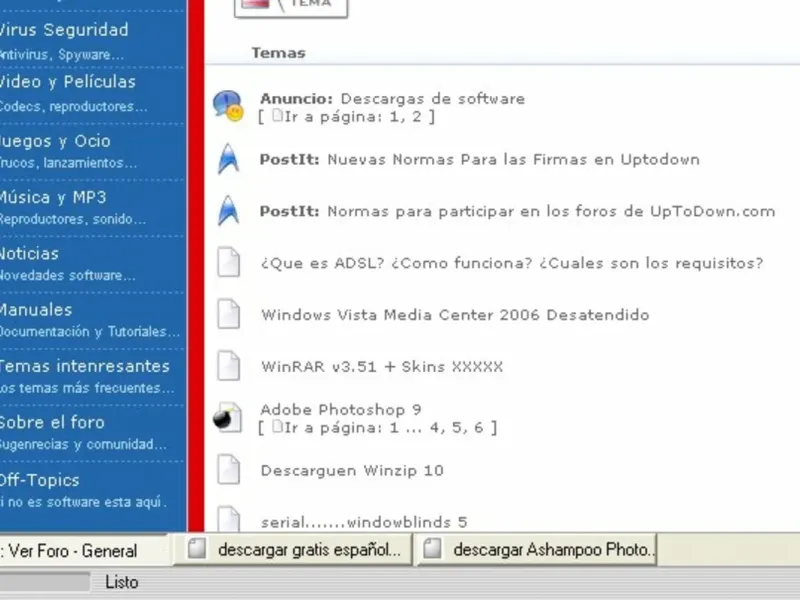
Task: Click 'Novedades software...' subtitle in sidebar
Action: [x=68, y=276]
